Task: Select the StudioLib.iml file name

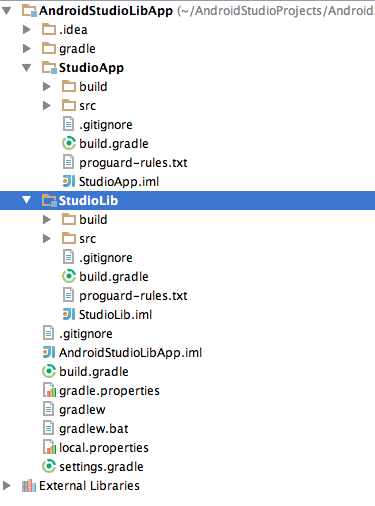Action: click(116, 315)
